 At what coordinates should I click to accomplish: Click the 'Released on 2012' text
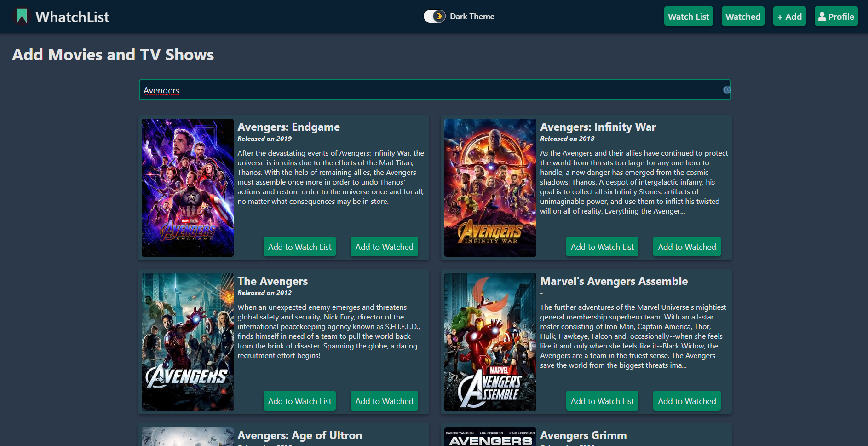click(x=264, y=293)
